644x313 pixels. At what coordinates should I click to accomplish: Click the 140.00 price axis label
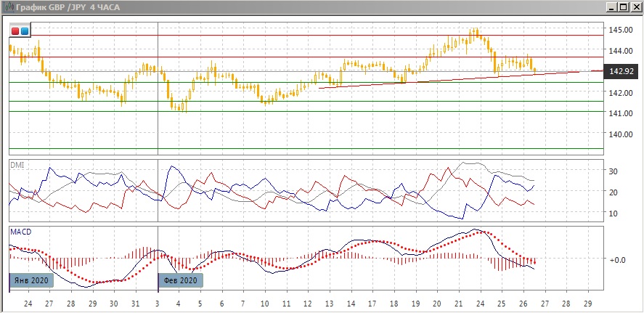click(x=622, y=135)
